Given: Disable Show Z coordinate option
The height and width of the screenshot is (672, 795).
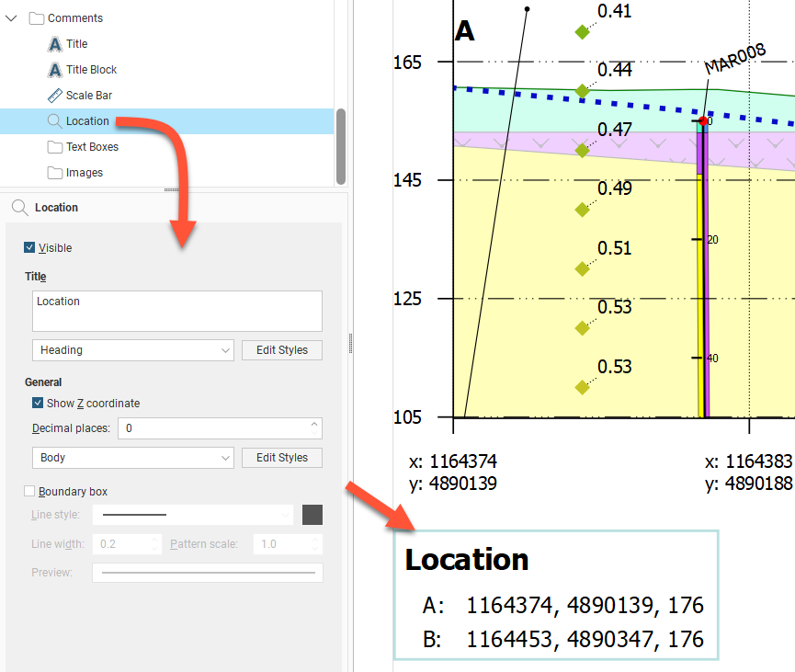Looking at the screenshot, I should [x=38, y=404].
